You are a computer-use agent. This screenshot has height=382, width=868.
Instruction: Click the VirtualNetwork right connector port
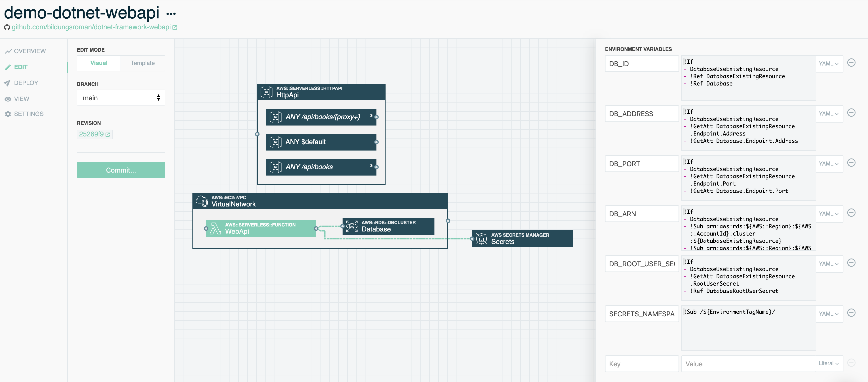tap(448, 221)
